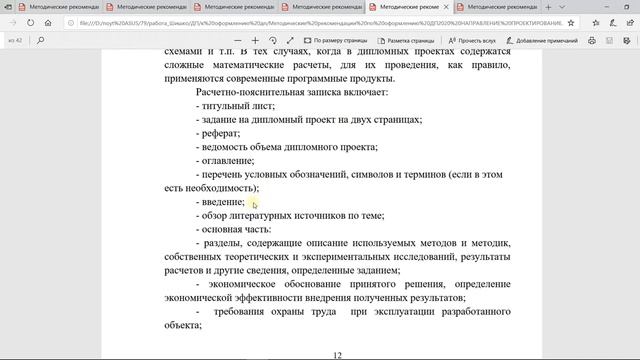The width and height of the screenshot is (640, 360).
Task: Click the list line '- титульный лист;'
Action: pyautogui.click(x=236, y=106)
